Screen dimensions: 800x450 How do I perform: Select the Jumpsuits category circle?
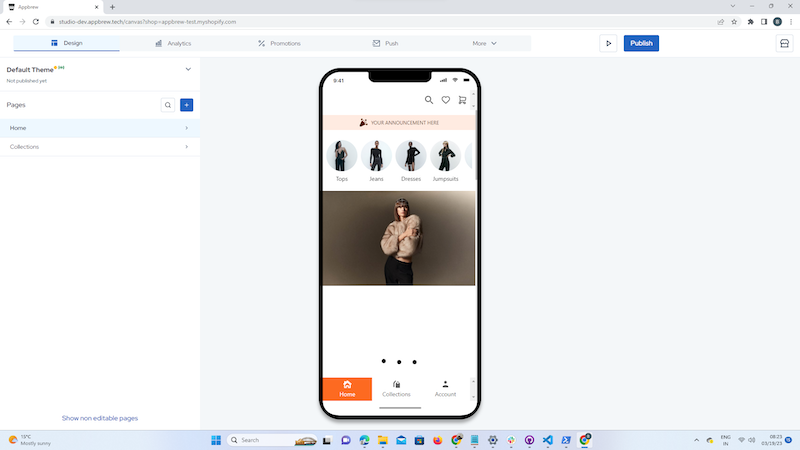445,156
